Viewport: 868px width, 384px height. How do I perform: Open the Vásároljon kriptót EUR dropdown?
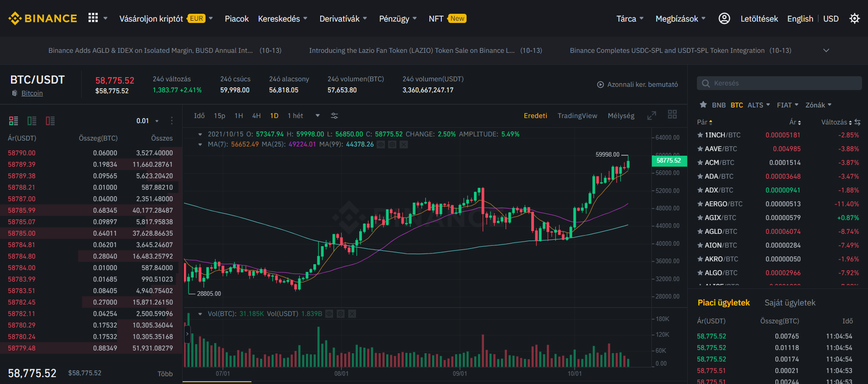(166, 18)
